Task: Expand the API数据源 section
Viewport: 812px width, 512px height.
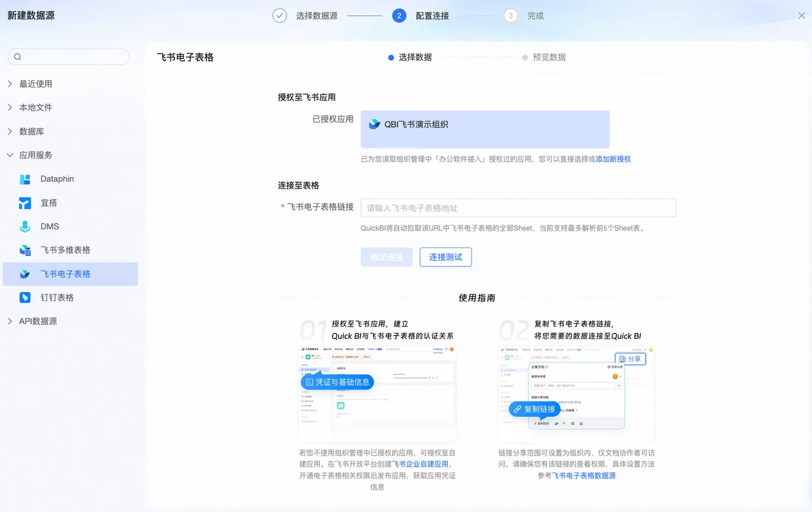Action: coord(10,322)
